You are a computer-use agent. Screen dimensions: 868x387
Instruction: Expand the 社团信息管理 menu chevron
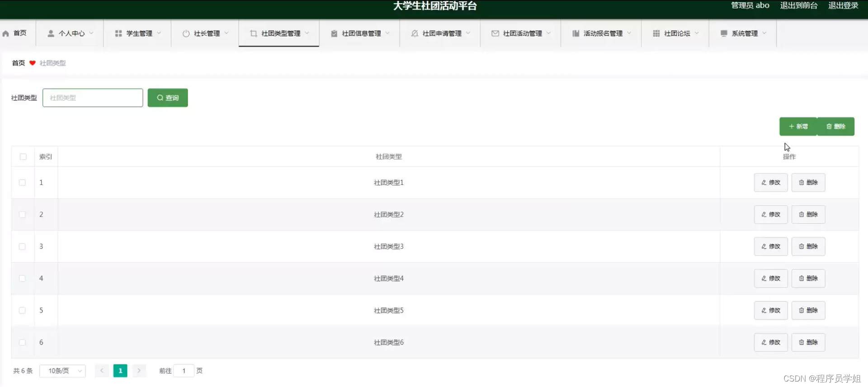[x=387, y=33]
